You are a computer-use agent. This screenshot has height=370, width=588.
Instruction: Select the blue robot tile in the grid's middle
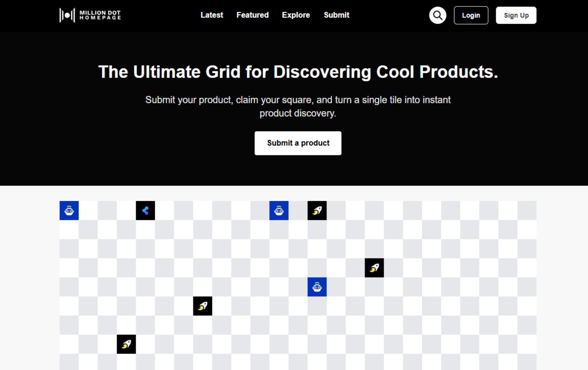point(316,287)
